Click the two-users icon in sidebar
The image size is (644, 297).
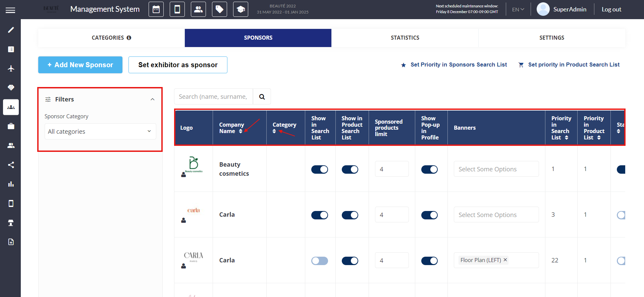[11, 145]
